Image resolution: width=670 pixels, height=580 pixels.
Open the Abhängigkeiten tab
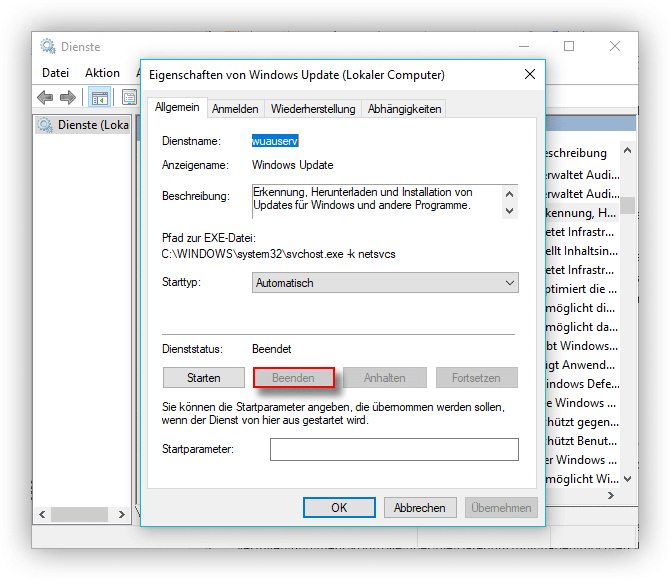404,109
